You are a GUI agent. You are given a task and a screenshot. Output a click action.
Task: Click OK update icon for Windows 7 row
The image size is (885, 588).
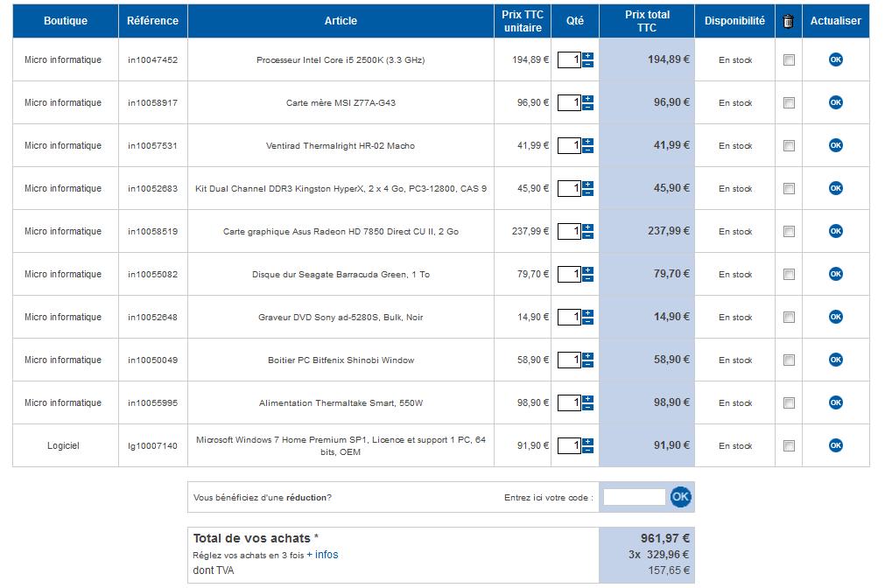point(835,445)
